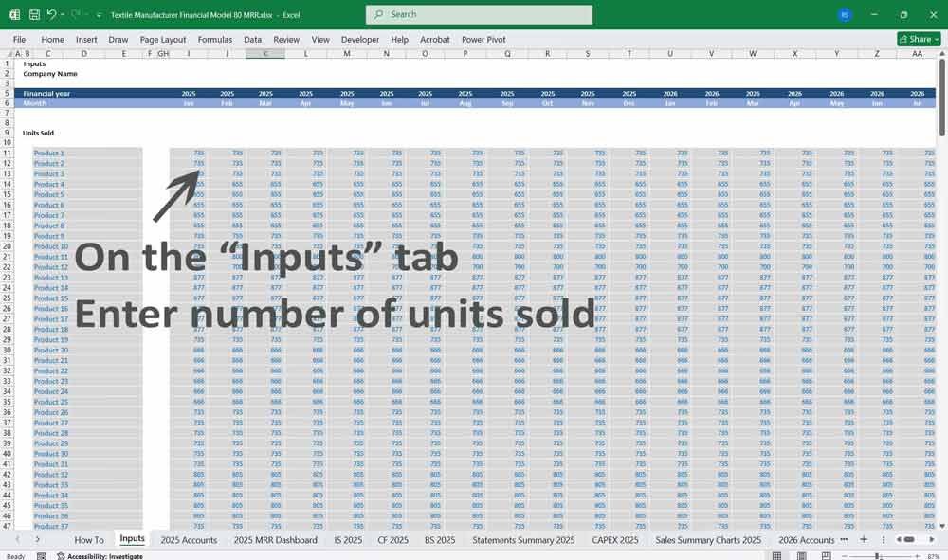Open the user account avatar
This screenshot has width=948, height=560.
point(845,15)
